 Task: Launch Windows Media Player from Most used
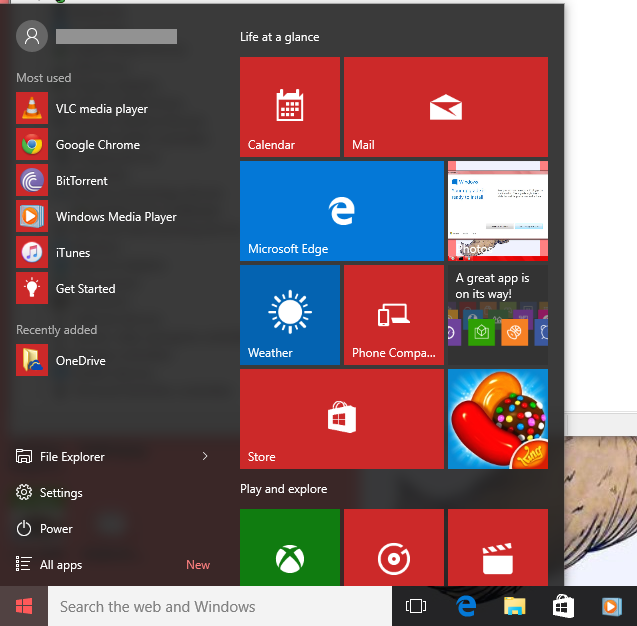coord(114,217)
